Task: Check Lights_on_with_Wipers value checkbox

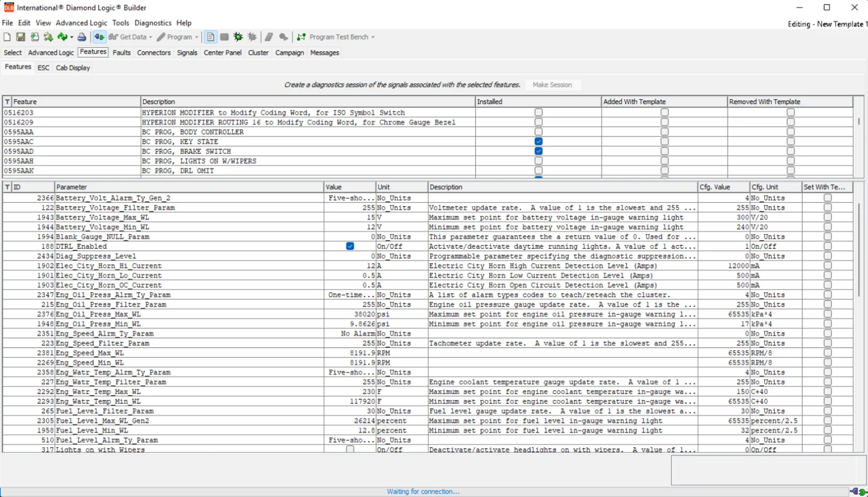Action: point(350,449)
